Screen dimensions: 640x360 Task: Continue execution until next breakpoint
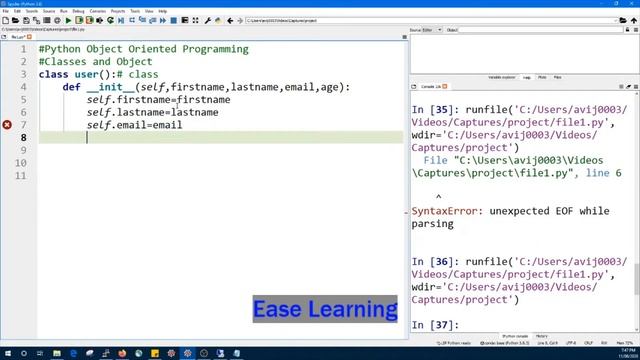coord(163,20)
